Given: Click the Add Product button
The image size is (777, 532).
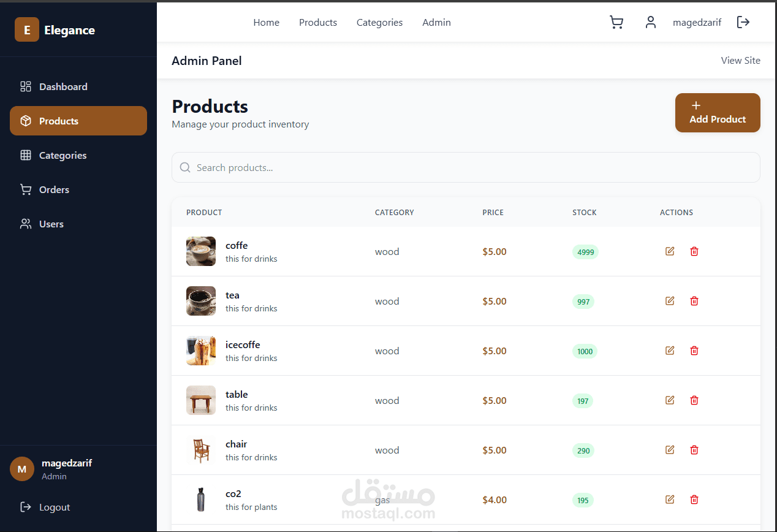Looking at the screenshot, I should click(718, 113).
